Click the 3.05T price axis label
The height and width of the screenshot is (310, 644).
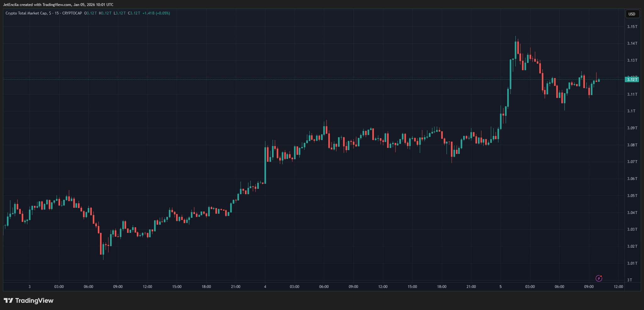[632, 196]
